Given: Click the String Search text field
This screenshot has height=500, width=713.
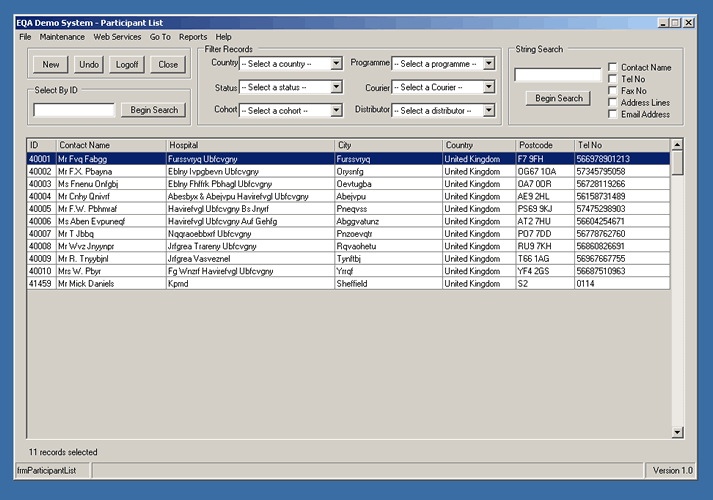Looking at the screenshot, I should pyautogui.click(x=557, y=75).
